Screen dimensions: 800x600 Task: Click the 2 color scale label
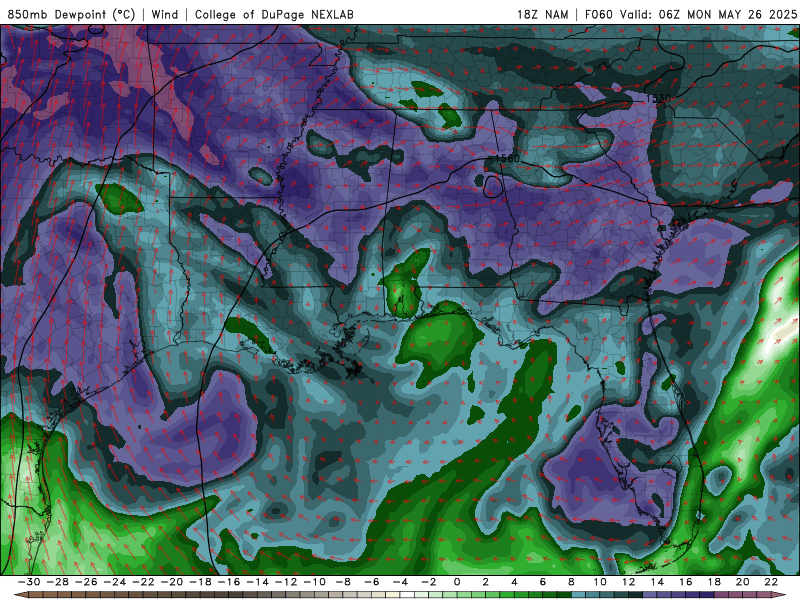485,582
